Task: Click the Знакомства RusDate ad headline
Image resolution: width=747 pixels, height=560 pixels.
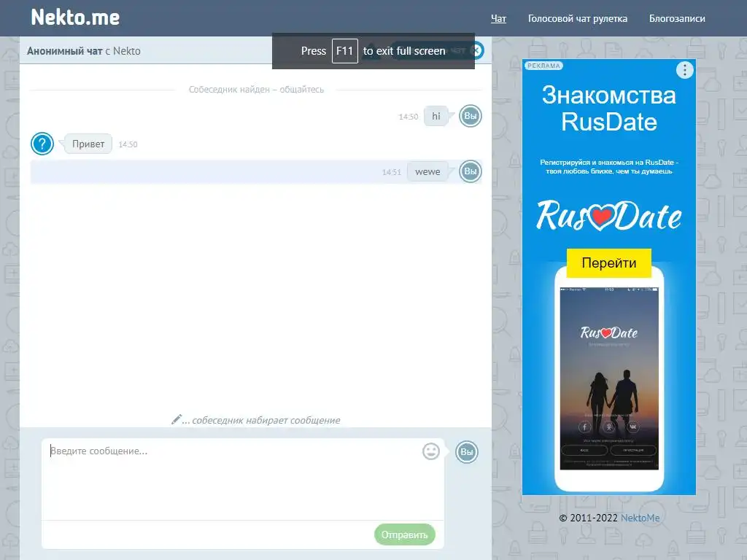Action: tap(609, 109)
